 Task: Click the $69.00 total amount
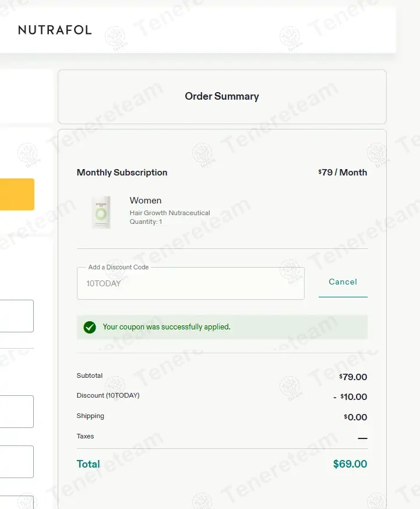350,464
